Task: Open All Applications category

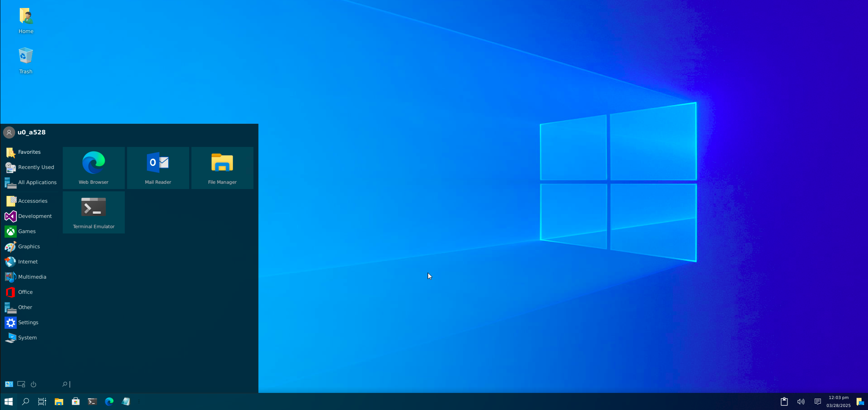Action: (30, 182)
